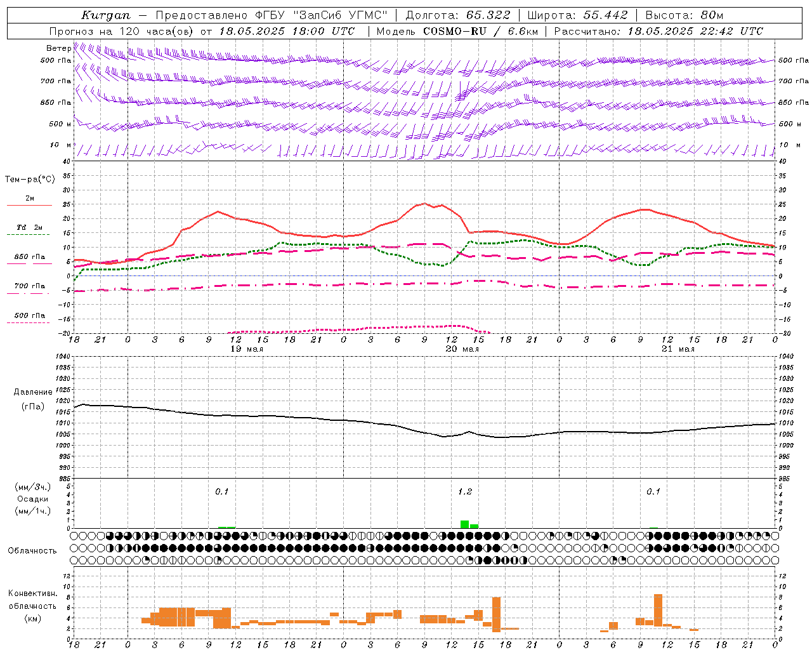Click the "19 мая" date label
This screenshot has width=812, height=650.
[246, 349]
